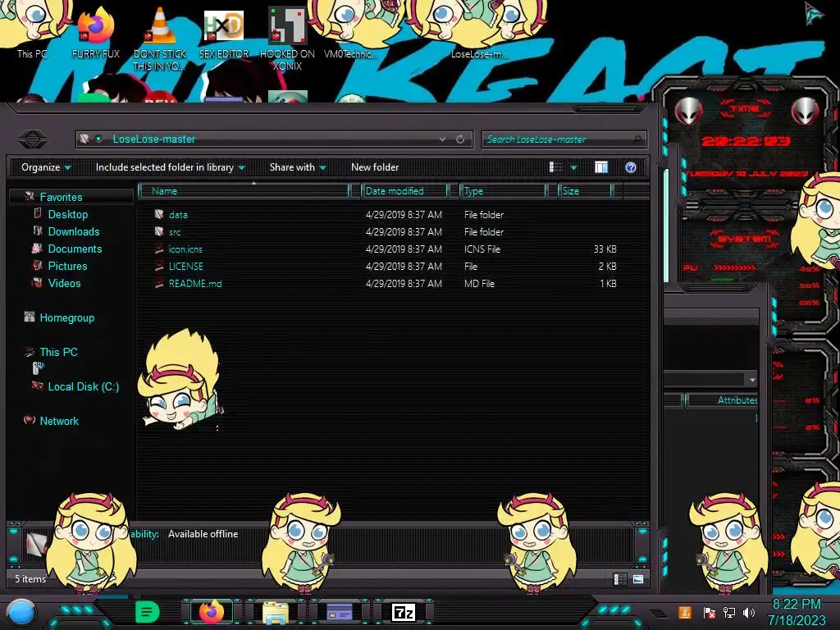
Task: Select Local Disk (C:) in navigation pane
Action: (x=84, y=386)
